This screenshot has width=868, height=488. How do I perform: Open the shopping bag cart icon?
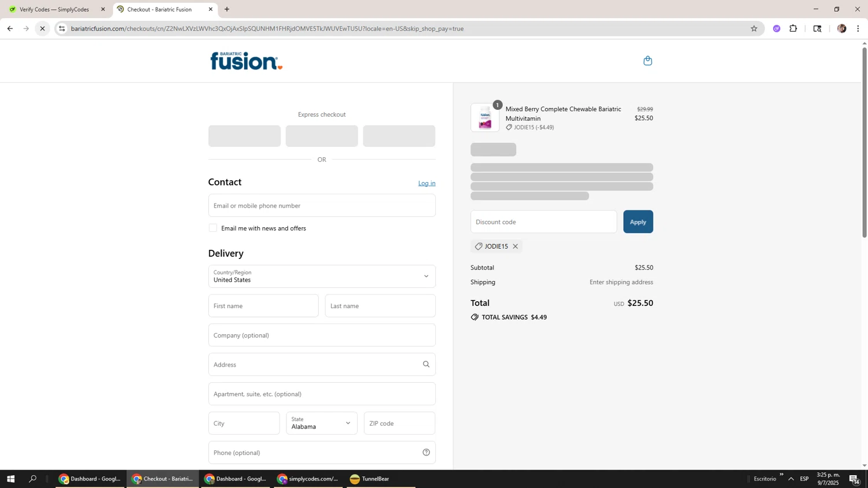[x=648, y=61]
